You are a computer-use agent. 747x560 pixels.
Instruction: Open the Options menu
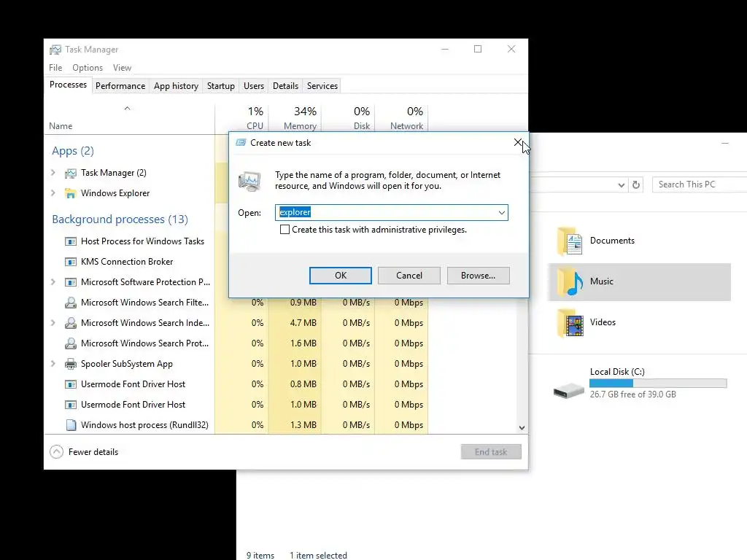coord(88,68)
